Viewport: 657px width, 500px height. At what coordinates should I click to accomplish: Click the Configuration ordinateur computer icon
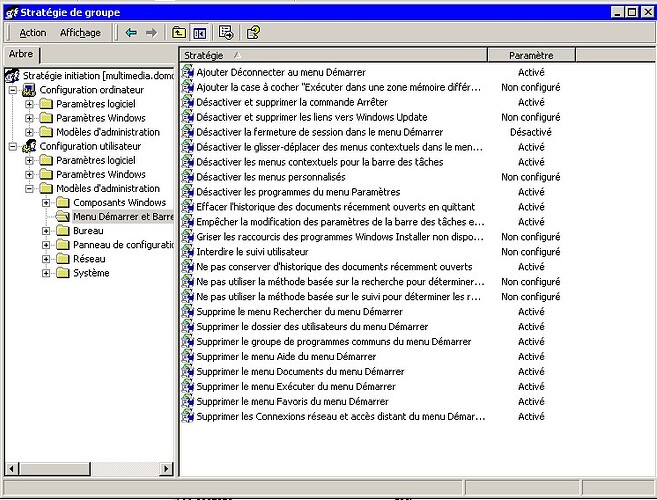(x=30, y=90)
